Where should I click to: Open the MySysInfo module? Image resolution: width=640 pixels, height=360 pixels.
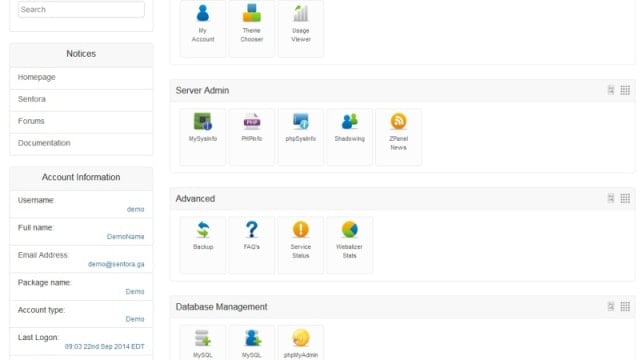pos(203,137)
